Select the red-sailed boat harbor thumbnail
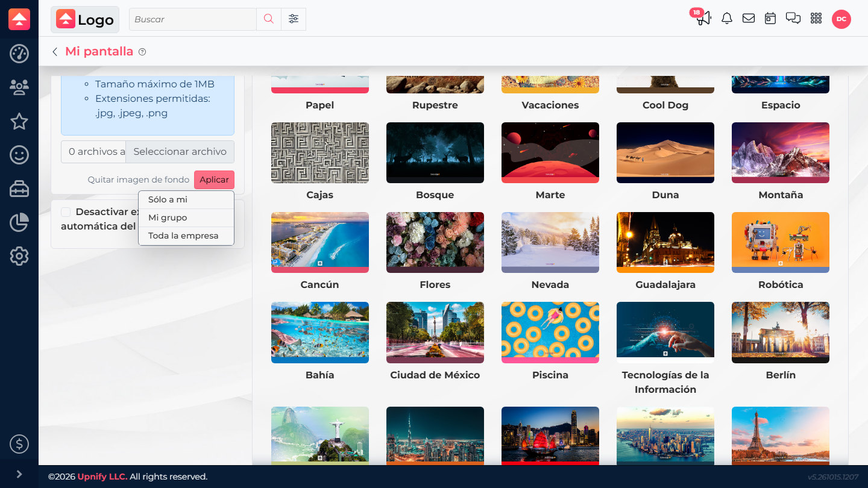Image resolution: width=868 pixels, height=488 pixels. pos(550,436)
